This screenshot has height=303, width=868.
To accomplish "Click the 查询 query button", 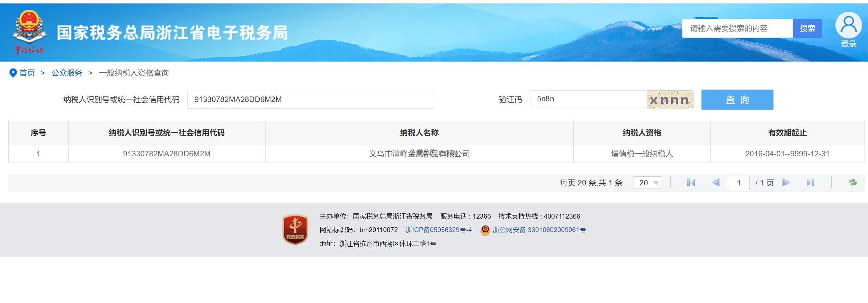I will [737, 100].
